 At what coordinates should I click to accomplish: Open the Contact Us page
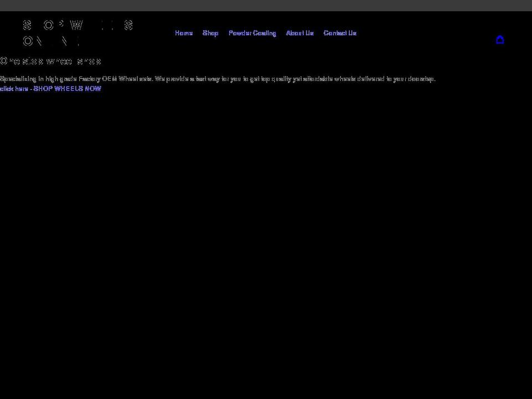(340, 33)
